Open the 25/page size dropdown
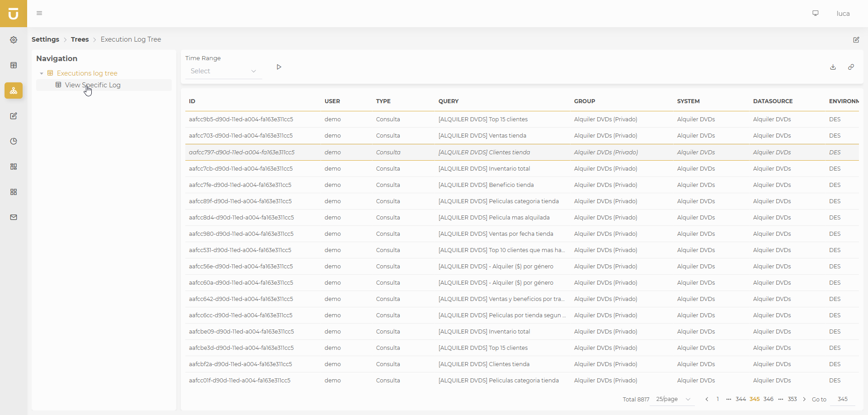868x415 pixels. point(673,399)
